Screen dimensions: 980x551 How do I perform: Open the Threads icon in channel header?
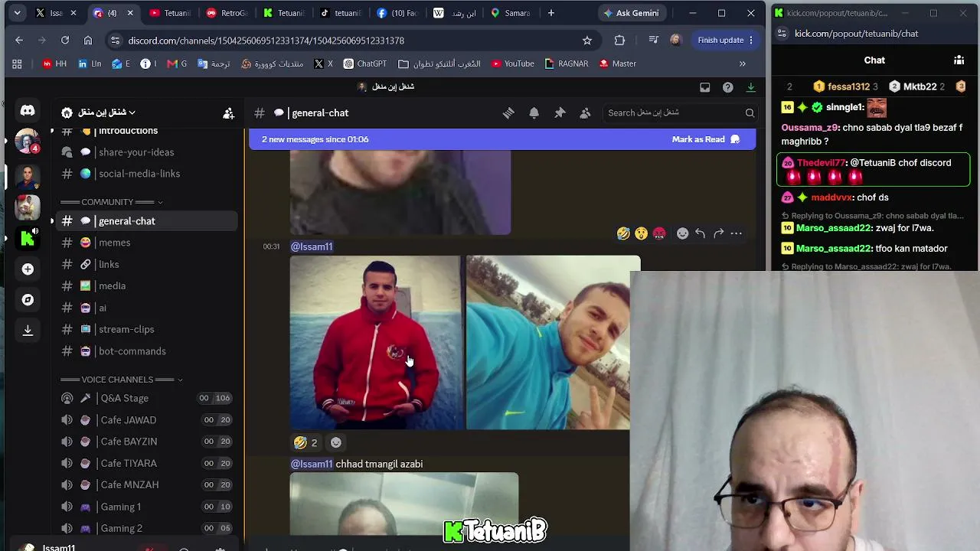tap(508, 112)
